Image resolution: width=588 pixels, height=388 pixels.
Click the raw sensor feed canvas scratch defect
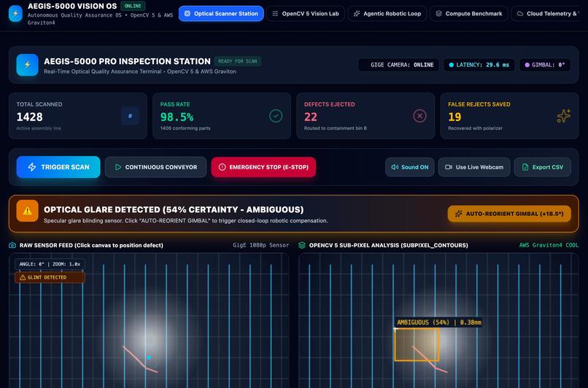tap(139, 359)
